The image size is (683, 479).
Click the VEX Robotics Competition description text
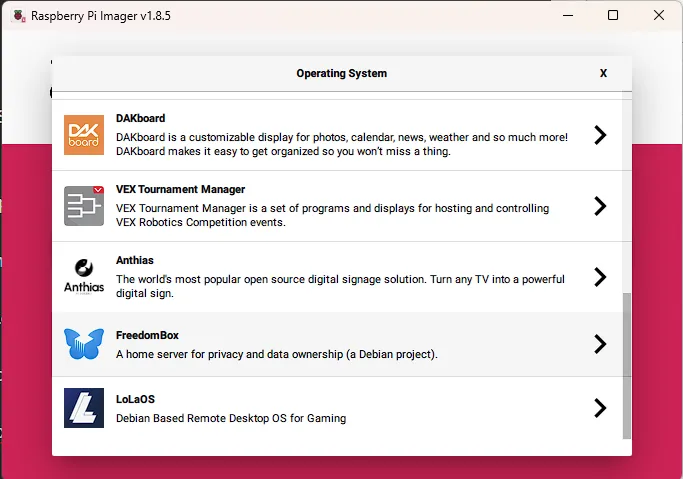[x=332, y=215]
